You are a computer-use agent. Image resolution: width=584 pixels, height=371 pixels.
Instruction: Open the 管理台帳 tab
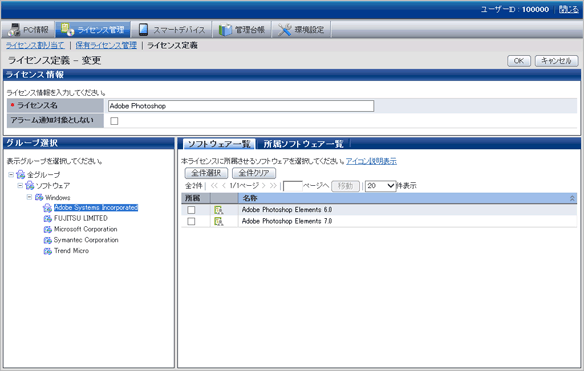(x=242, y=29)
